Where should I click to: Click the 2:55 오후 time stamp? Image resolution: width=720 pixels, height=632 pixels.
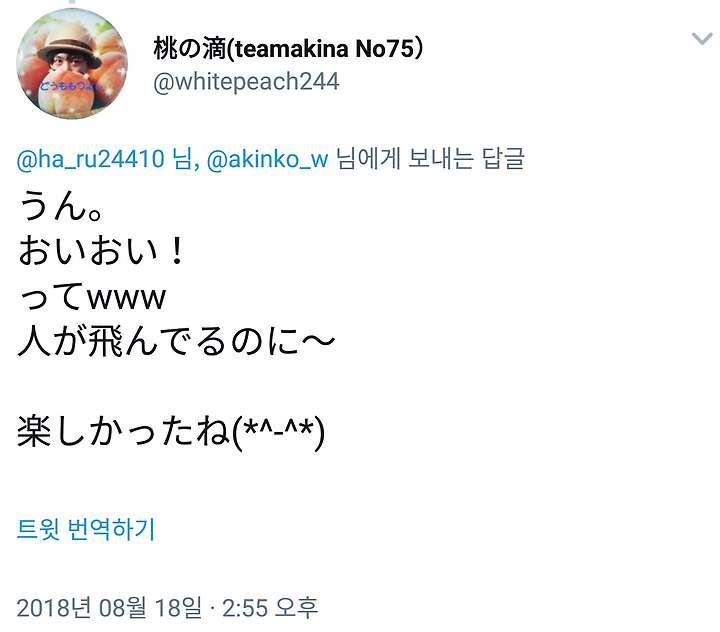tap(270, 608)
